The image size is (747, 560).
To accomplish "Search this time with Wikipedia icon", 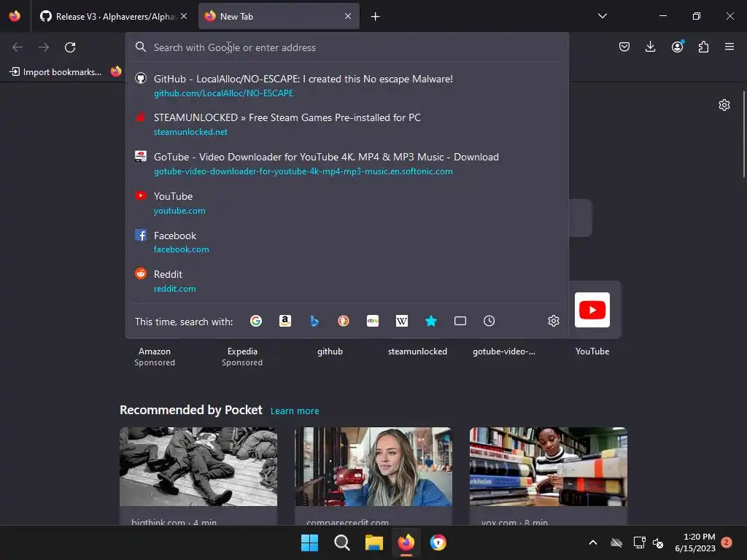I will (x=402, y=321).
